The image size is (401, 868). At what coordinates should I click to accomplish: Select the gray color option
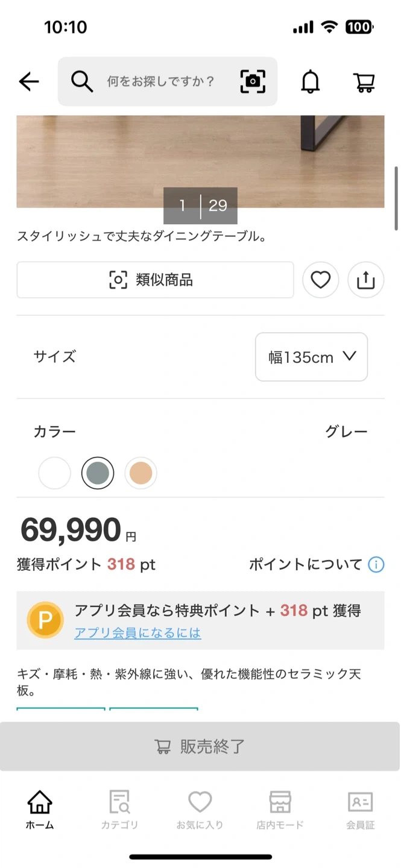tap(98, 473)
